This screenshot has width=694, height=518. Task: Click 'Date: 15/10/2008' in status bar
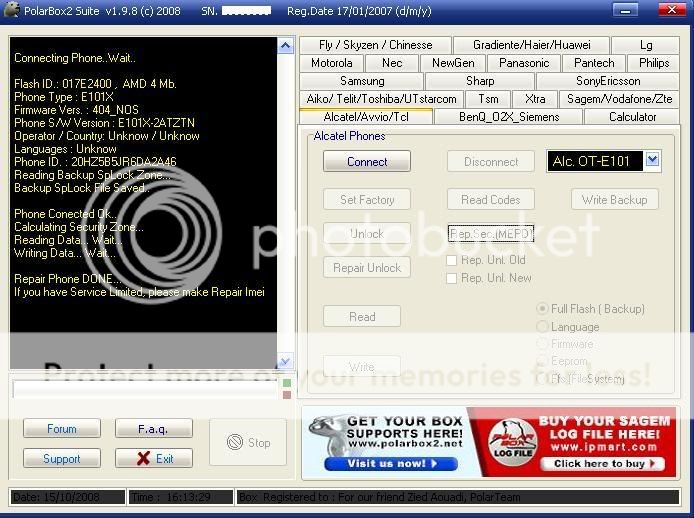67,497
